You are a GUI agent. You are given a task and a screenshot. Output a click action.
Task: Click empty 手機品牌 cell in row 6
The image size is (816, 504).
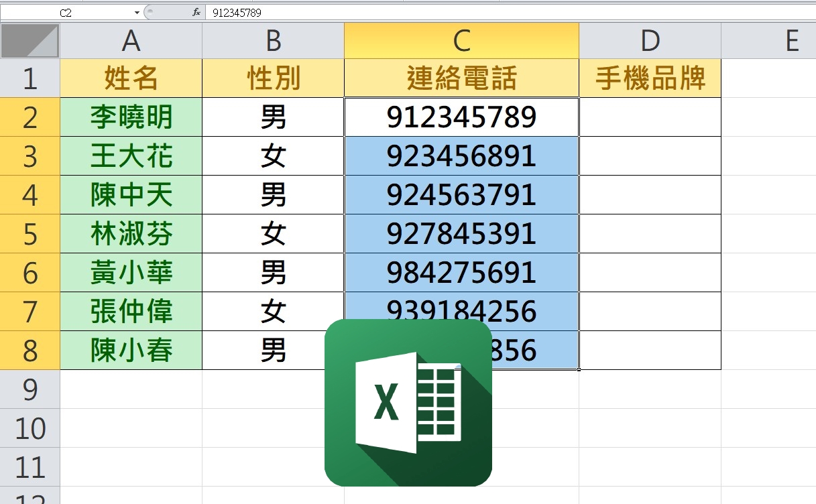[650, 273]
